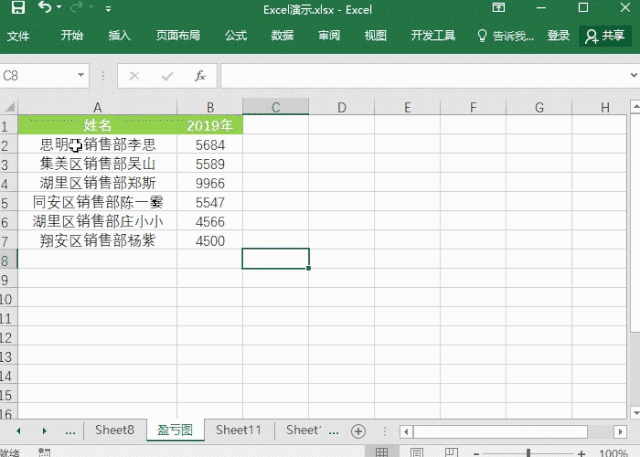Select column G header
Image resolution: width=640 pixels, height=457 pixels.
click(x=539, y=107)
